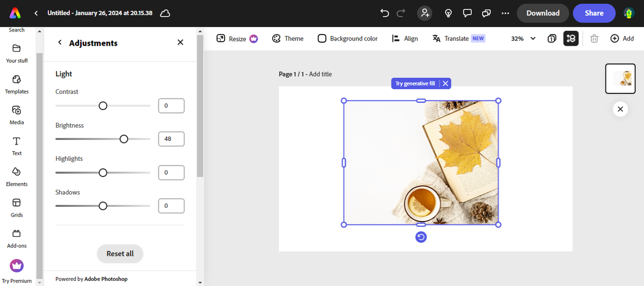Viewport: 644px width, 286px height.
Task: Go back from Adjustments panel
Action: pyautogui.click(x=60, y=43)
